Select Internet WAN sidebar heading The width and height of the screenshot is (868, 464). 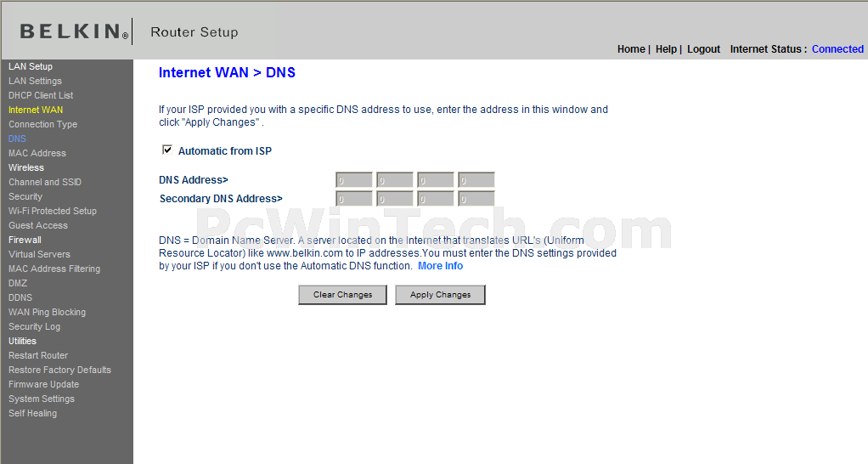point(36,110)
